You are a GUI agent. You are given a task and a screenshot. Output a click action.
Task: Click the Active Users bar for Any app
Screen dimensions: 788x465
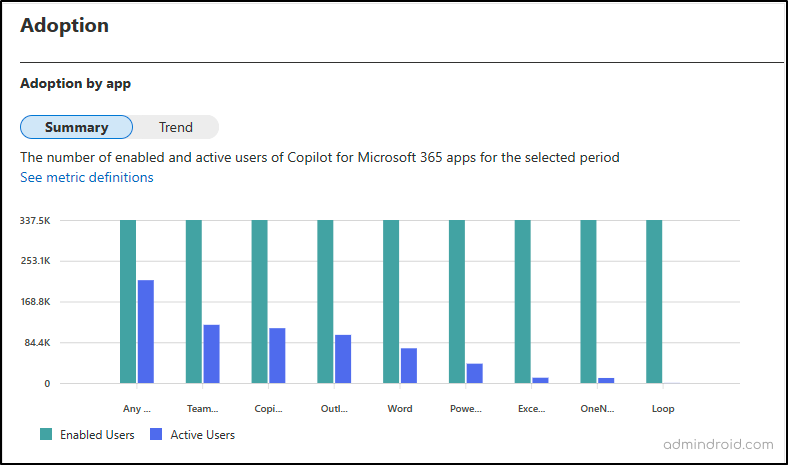click(x=146, y=332)
